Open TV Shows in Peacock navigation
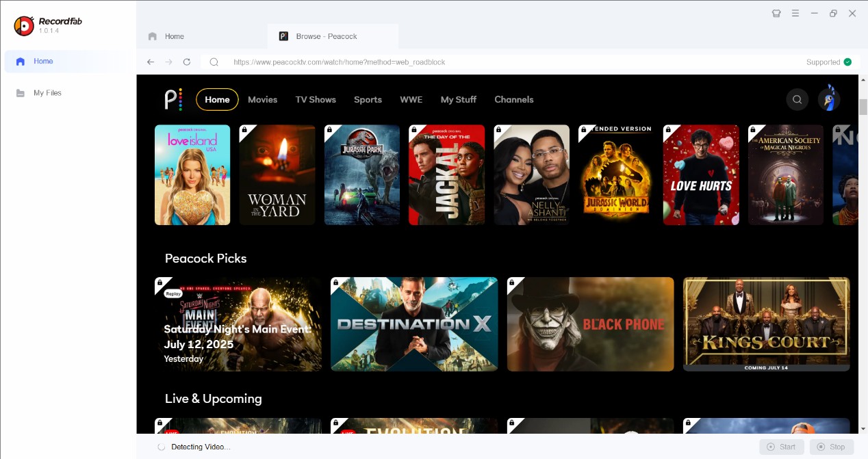The width and height of the screenshot is (868, 459). [x=316, y=99]
